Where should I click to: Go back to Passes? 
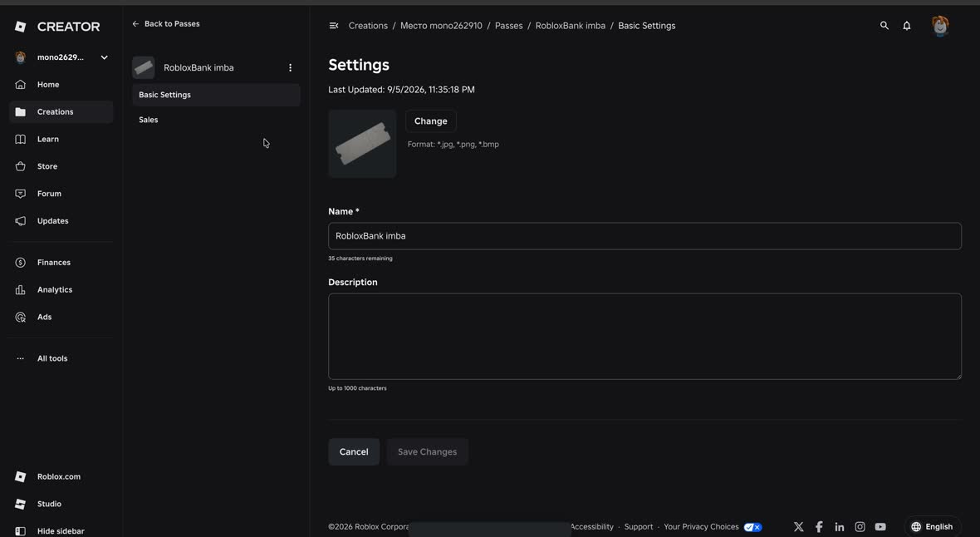tap(165, 24)
